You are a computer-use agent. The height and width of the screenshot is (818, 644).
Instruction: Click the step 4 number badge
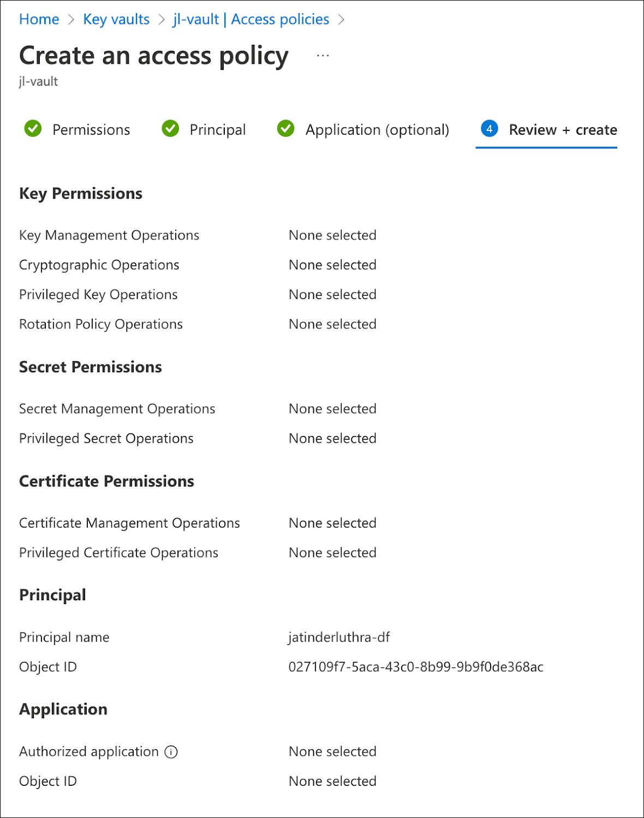click(x=490, y=129)
